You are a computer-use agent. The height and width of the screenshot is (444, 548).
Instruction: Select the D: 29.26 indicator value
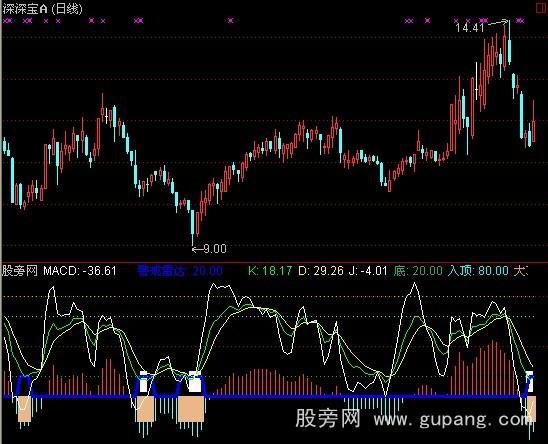(x=321, y=271)
